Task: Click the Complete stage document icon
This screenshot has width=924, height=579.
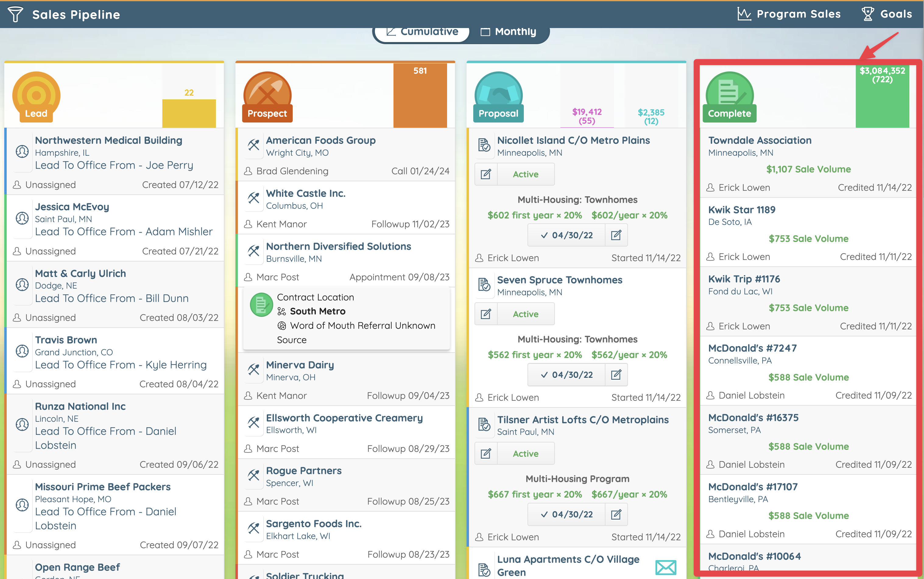Action: 730,97
